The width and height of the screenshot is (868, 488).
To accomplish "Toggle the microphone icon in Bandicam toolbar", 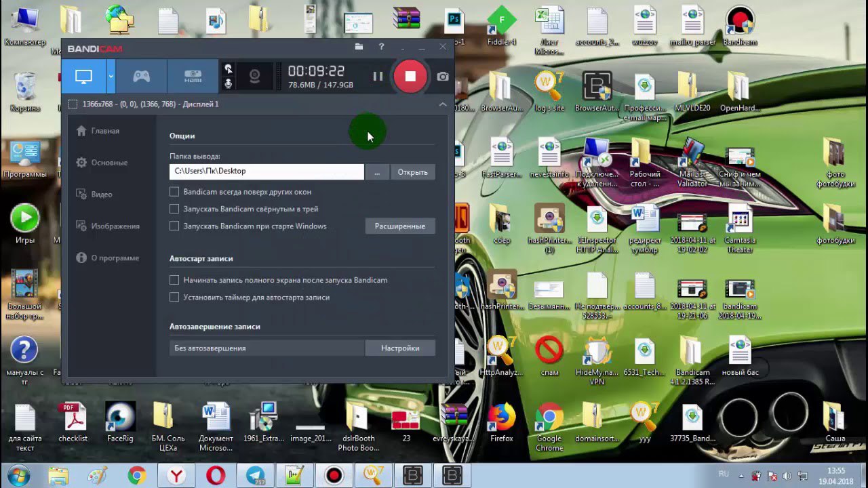I will click(229, 83).
